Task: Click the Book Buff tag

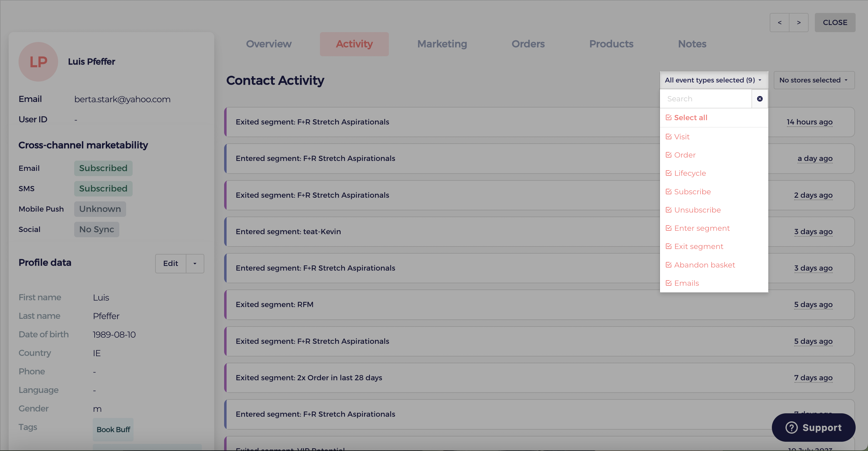Action: click(113, 429)
